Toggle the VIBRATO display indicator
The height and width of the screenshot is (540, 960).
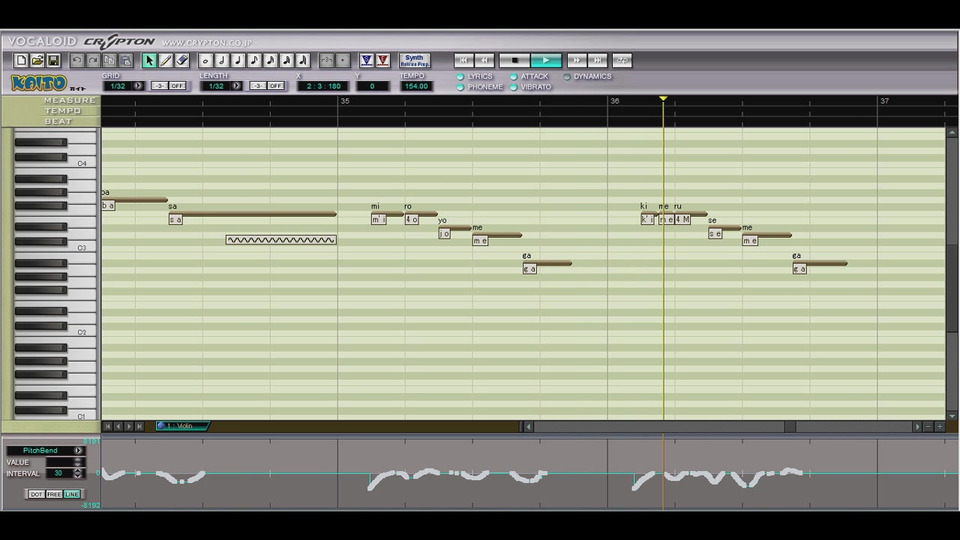pos(514,87)
